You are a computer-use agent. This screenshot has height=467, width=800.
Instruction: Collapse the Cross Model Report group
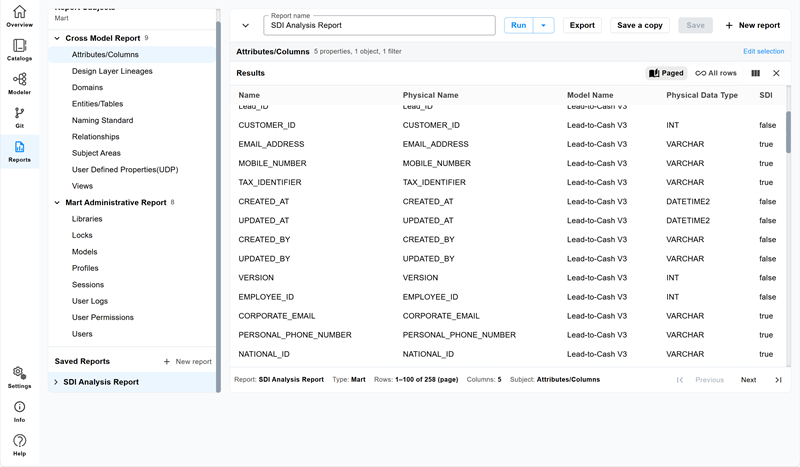click(x=57, y=38)
